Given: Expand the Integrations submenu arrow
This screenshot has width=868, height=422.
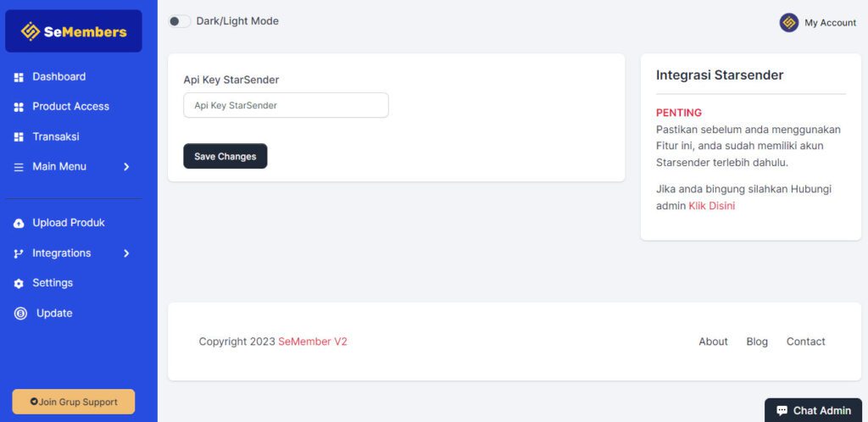Looking at the screenshot, I should coord(126,253).
